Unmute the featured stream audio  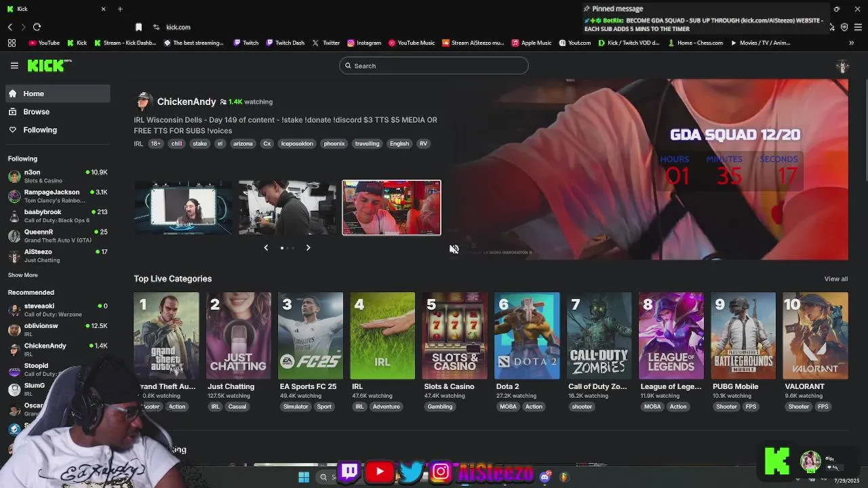(454, 249)
